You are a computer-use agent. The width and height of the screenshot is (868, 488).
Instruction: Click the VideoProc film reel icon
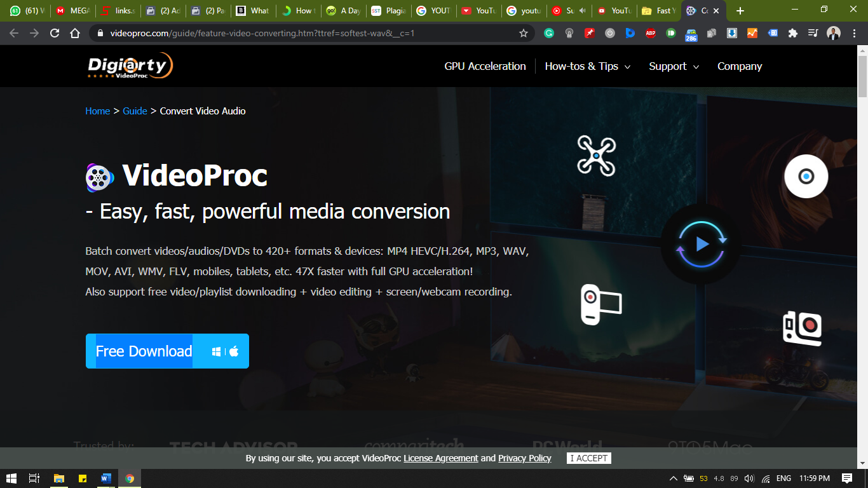pyautogui.click(x=100, y=177)
